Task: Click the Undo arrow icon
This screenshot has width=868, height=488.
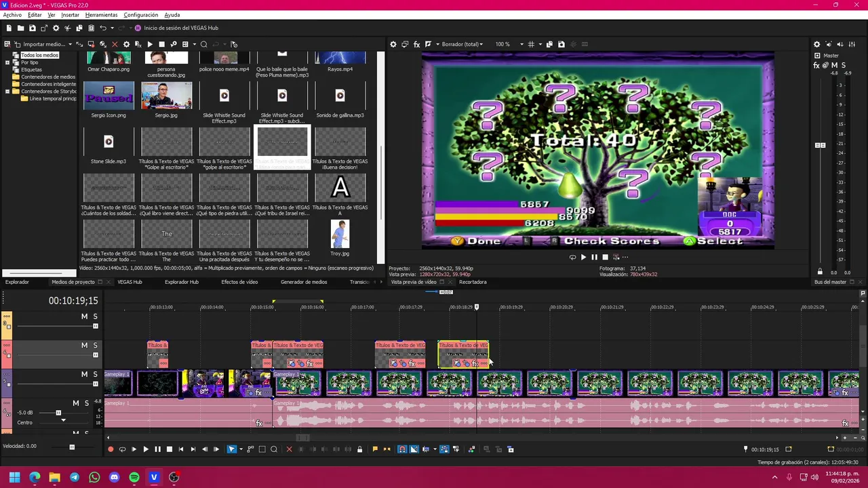Action: [103, 28]
